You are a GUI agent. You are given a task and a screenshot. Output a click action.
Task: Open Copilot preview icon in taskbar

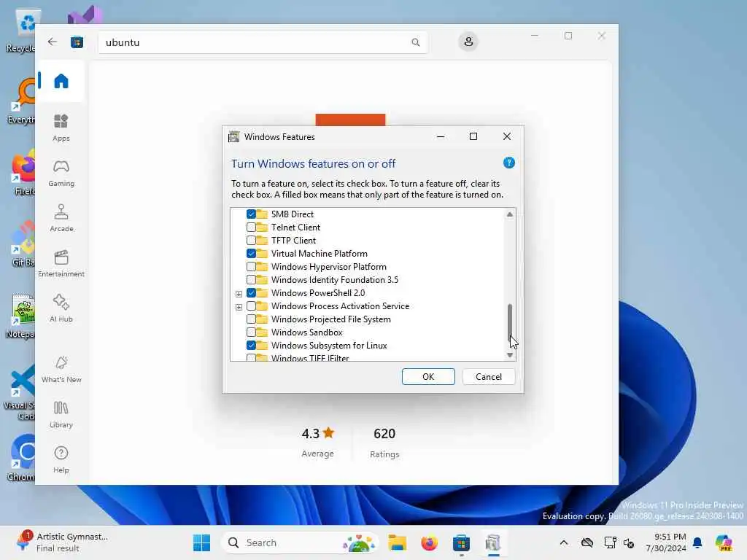[x=723, y=542]
